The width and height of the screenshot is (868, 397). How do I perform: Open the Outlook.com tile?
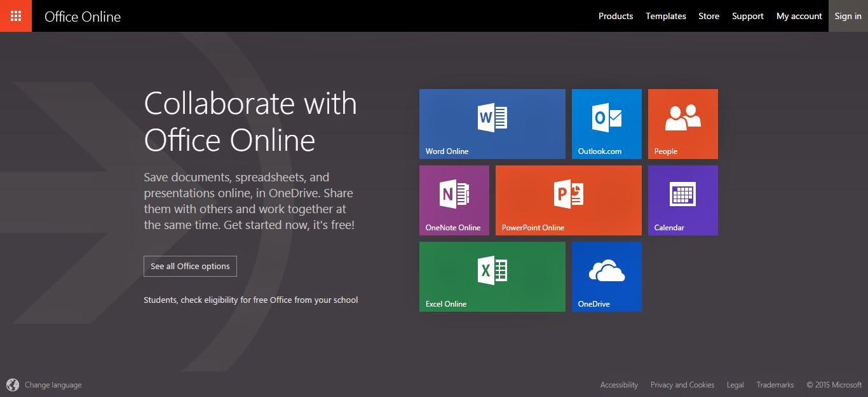607,124
